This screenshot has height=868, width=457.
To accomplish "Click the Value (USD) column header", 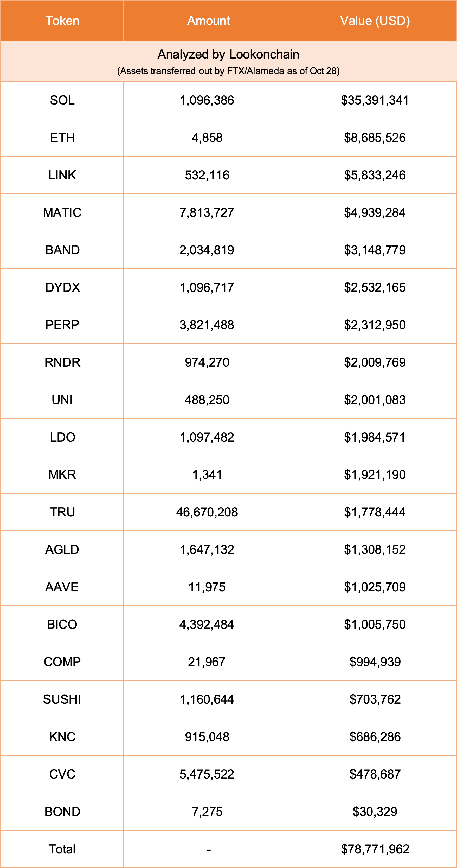I will click(375, 21).
